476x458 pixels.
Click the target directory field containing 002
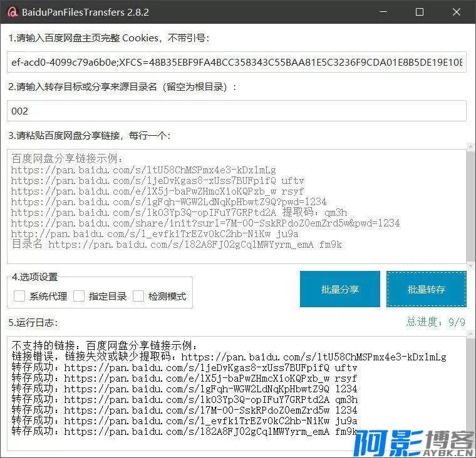(237, 111)
